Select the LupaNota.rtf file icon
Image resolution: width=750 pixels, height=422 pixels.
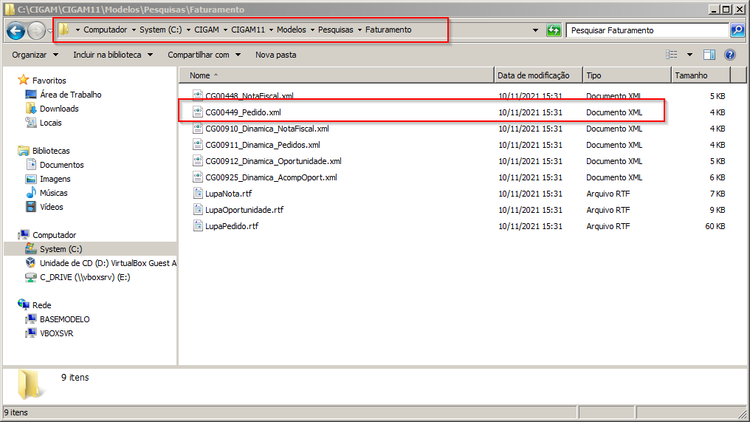click(x=198, y=193)
